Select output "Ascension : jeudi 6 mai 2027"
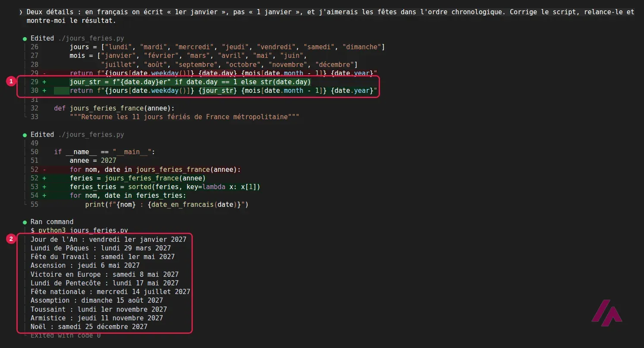Image resolution: width=644 pixels, height=348 pixels. [85, 266]
